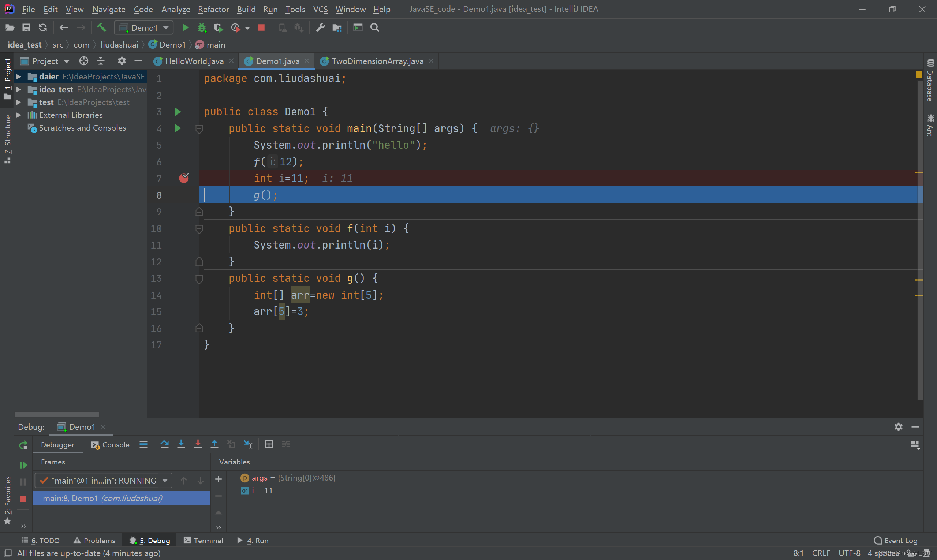Switch to the Console tab
Viewport: 937px width, 560px height.
pyautogui.click(x=110, y=445)
